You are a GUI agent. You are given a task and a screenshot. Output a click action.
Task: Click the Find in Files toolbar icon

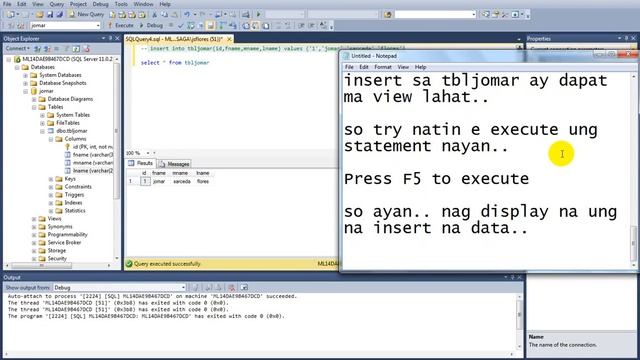pyautogui.click(x=387, y=14)
